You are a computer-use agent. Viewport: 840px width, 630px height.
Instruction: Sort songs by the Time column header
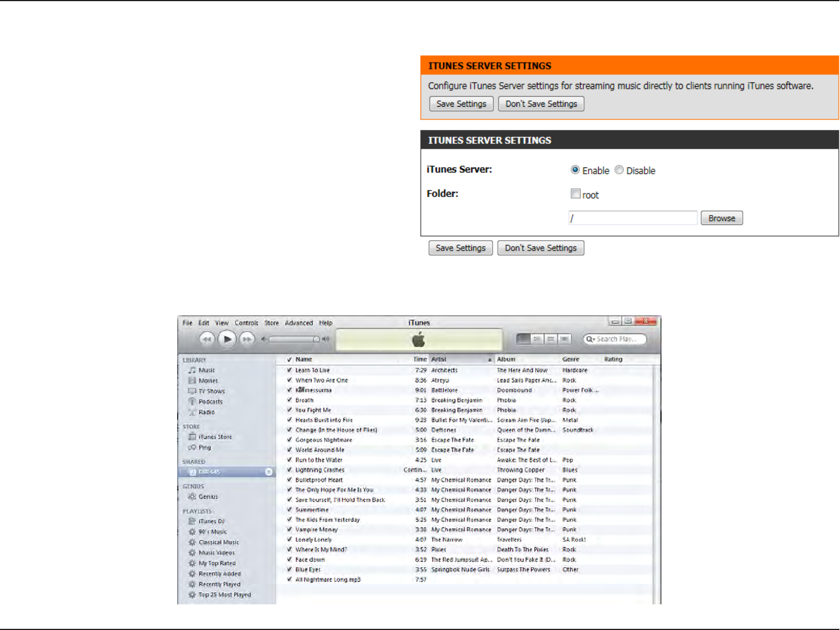pos(420,360)
